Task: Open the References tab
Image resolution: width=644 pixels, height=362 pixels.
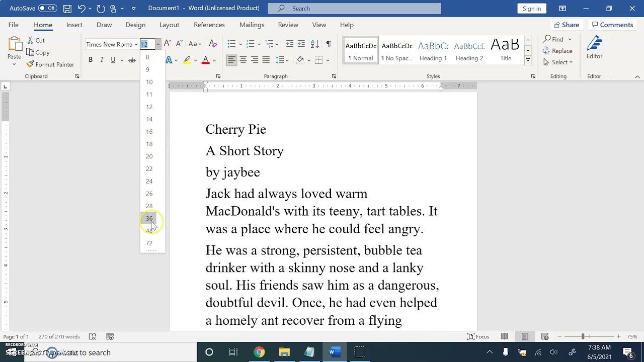Action: point(209,25)
